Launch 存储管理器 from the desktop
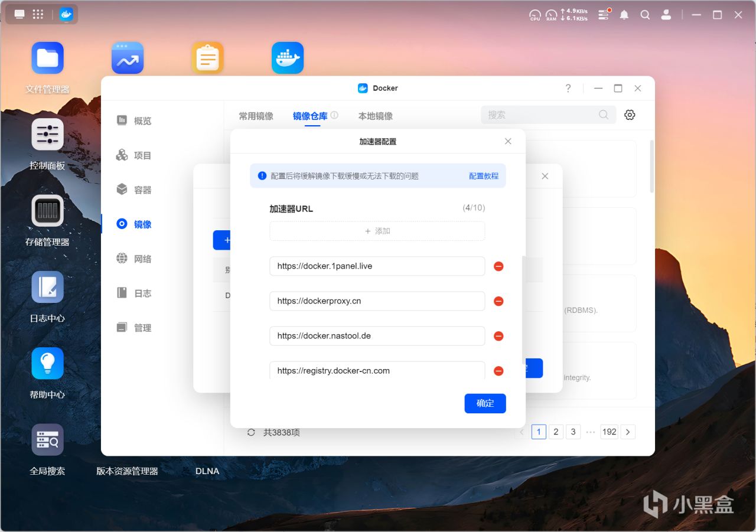Image resolution: width=756 pixels, height=532 pixels. [x=47, y=211]
